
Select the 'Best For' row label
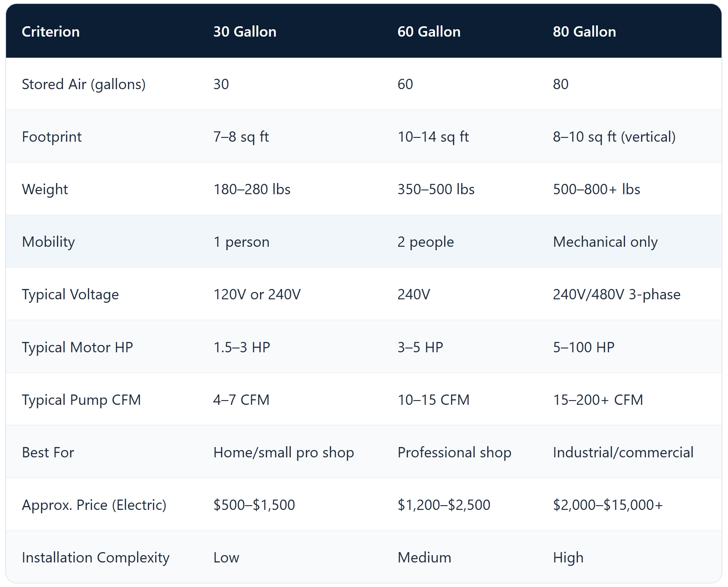click(x=48, y=453)
